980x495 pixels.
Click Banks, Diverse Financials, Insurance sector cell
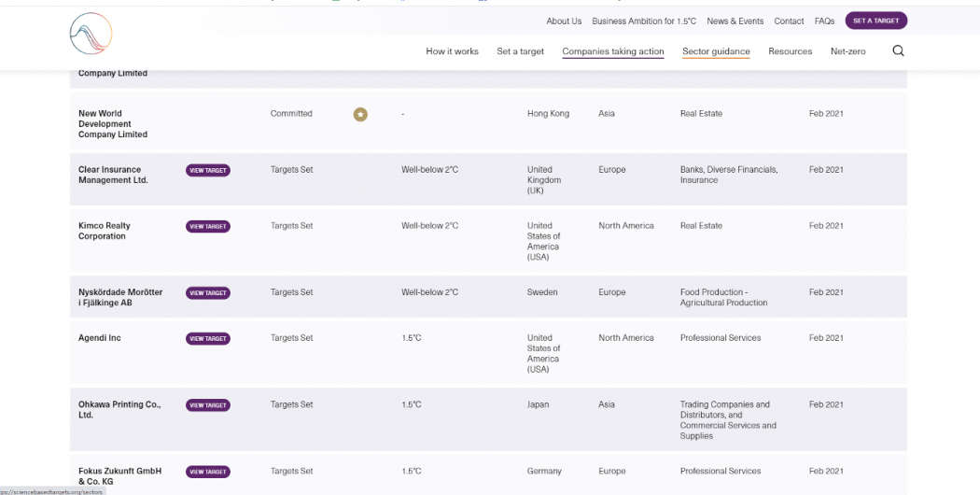pos(729,175)
